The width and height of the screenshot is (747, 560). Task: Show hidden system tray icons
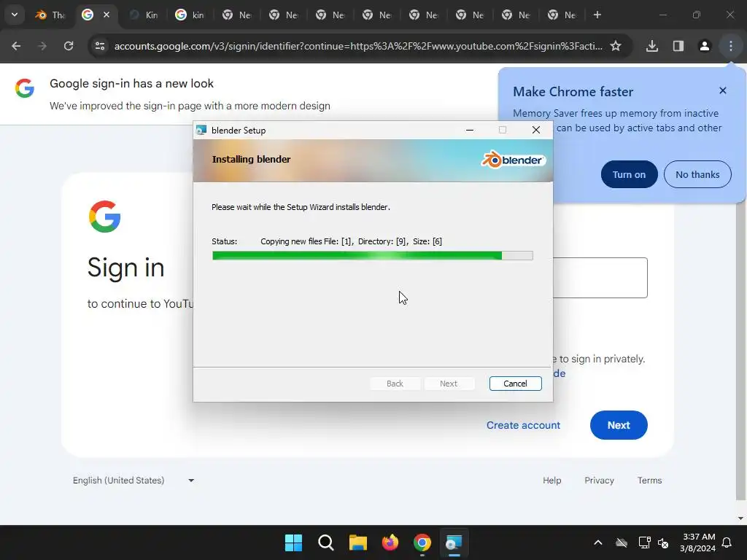click(x=598, y=542)
